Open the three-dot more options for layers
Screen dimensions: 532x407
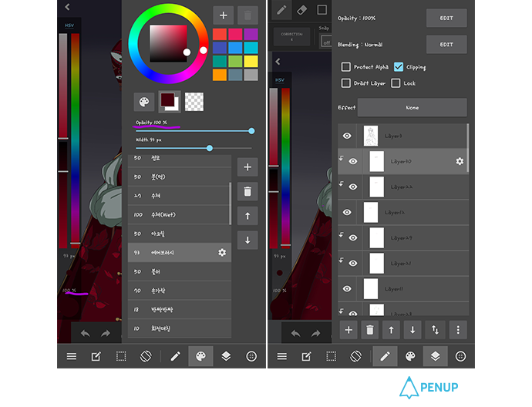[x=458, y=330]
